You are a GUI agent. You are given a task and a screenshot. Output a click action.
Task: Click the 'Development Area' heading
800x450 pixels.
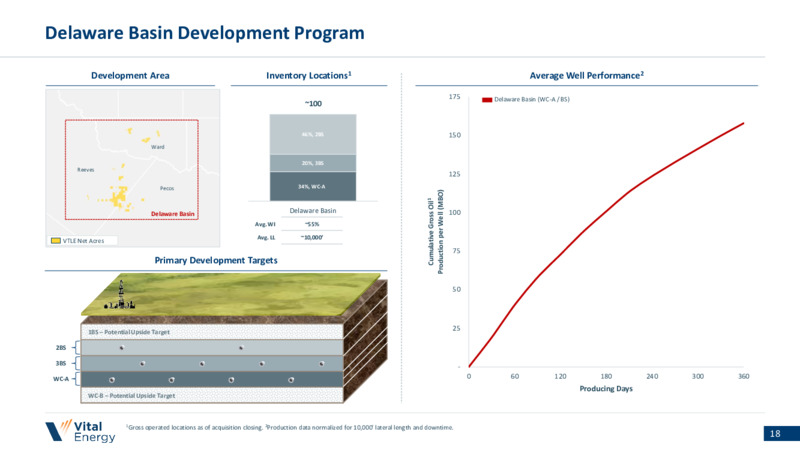click(130, 76)
